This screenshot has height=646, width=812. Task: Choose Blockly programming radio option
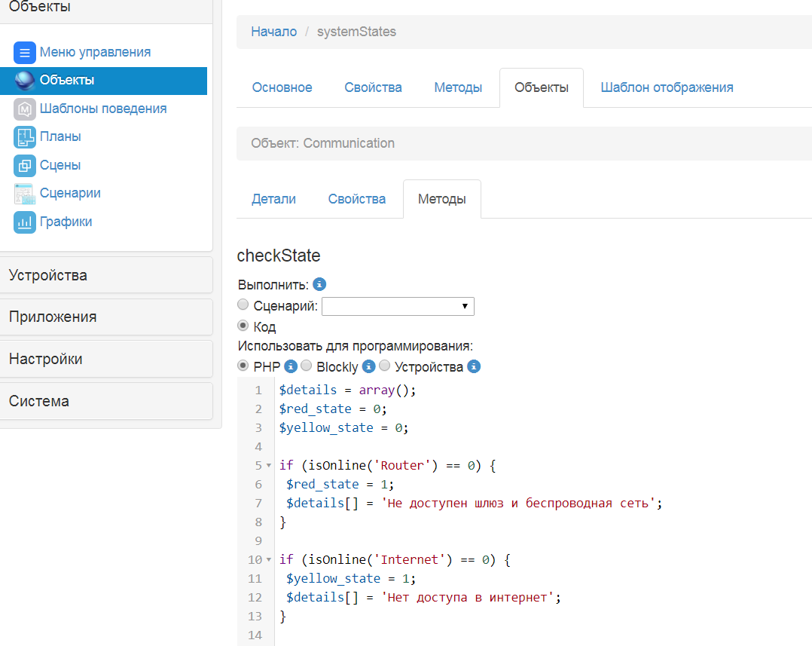pyautogui.click(x=307, y=366)
